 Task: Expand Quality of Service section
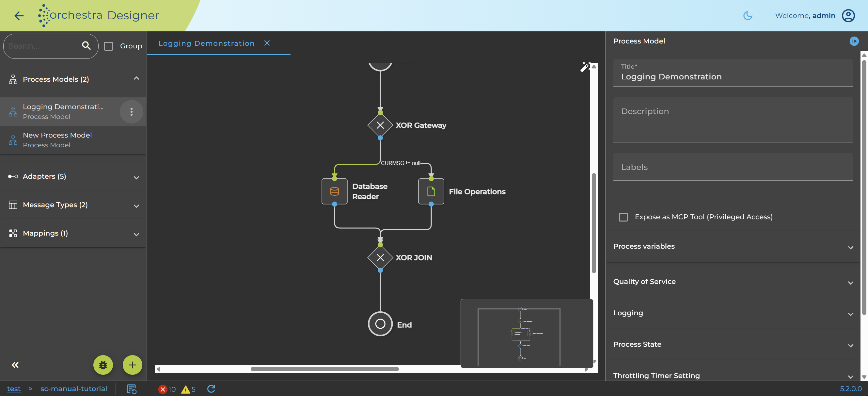point(733,281)
